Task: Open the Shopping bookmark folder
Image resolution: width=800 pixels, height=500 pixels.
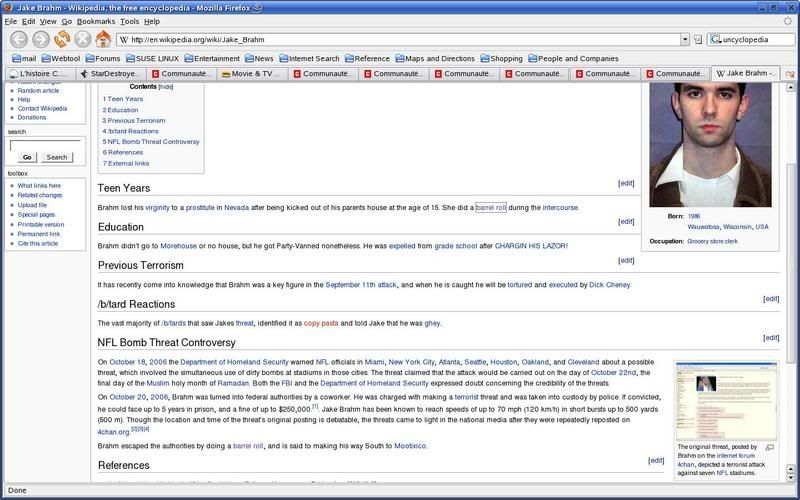Action: pos(501,59)
